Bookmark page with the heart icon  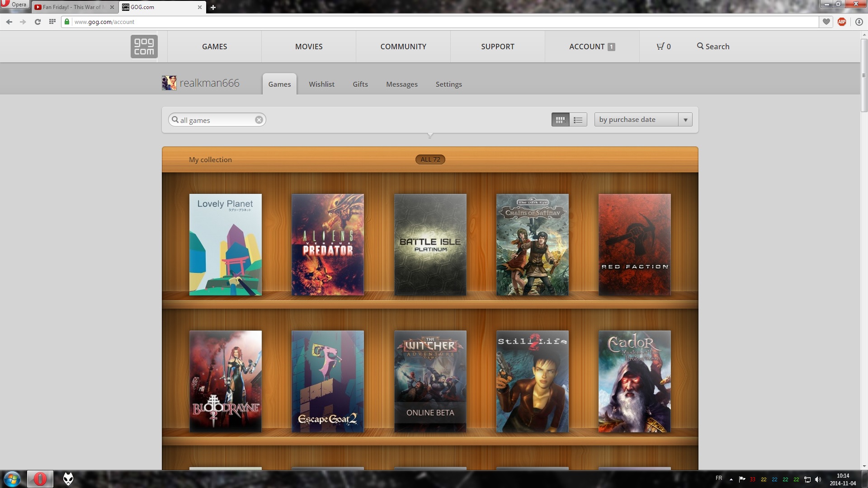(826, 22)
